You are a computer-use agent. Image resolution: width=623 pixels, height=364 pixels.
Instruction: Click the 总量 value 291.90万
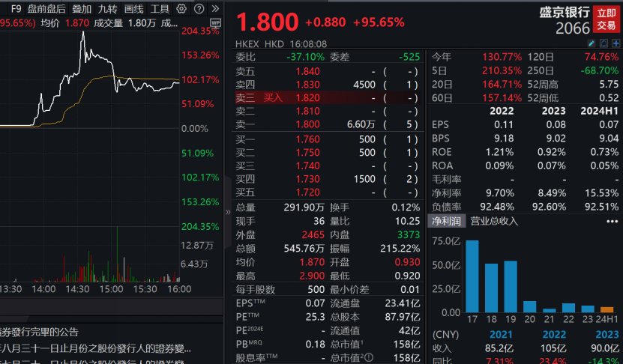(304, 207)
